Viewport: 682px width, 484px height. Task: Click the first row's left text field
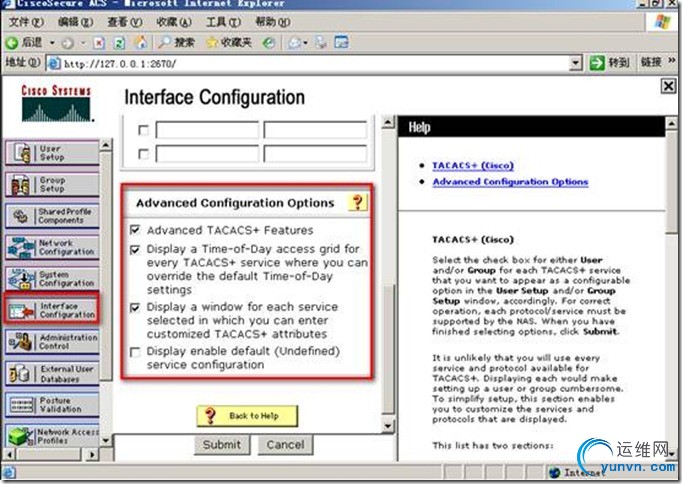tap(207, 130)
